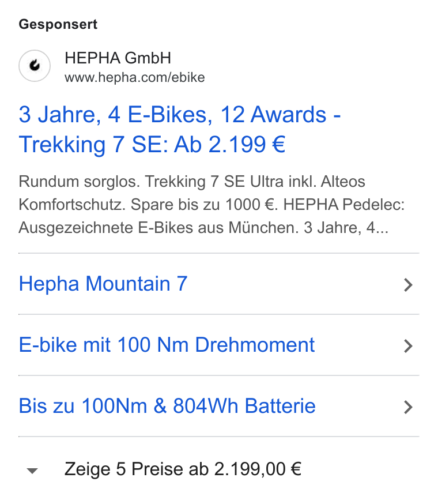Click the 'HEPHA Pedelec:' text in description
Image resolution: width=438 pixels, height=504 pixels.
pyautogui.click(x=344, y=205)
